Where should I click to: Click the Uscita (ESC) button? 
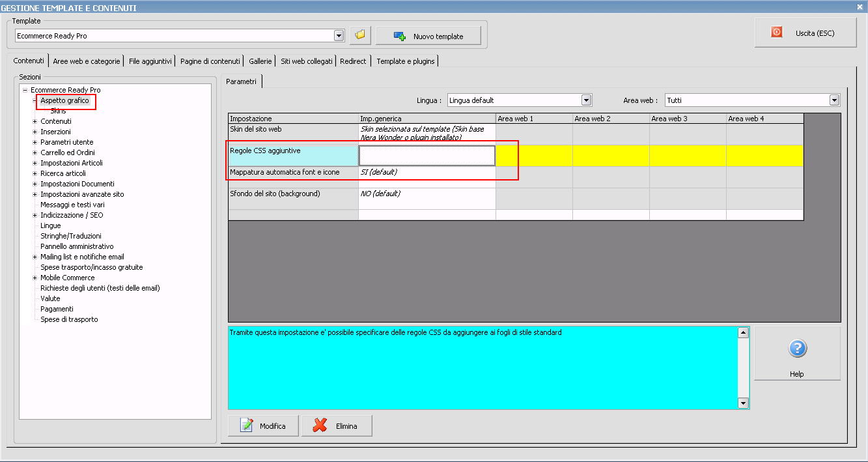tap(805, 33)
